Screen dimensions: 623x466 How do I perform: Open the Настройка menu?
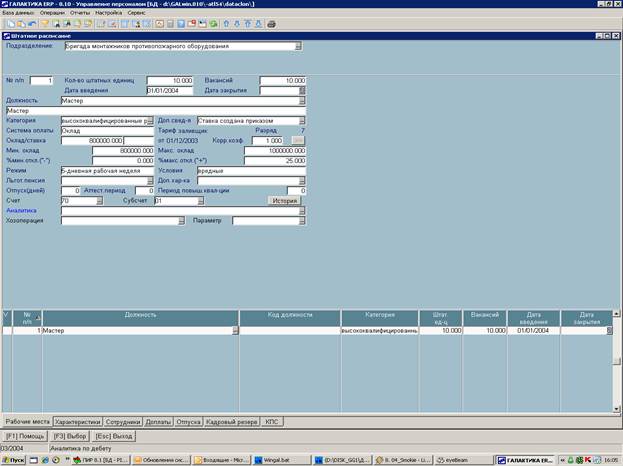[x=109, y=11]
